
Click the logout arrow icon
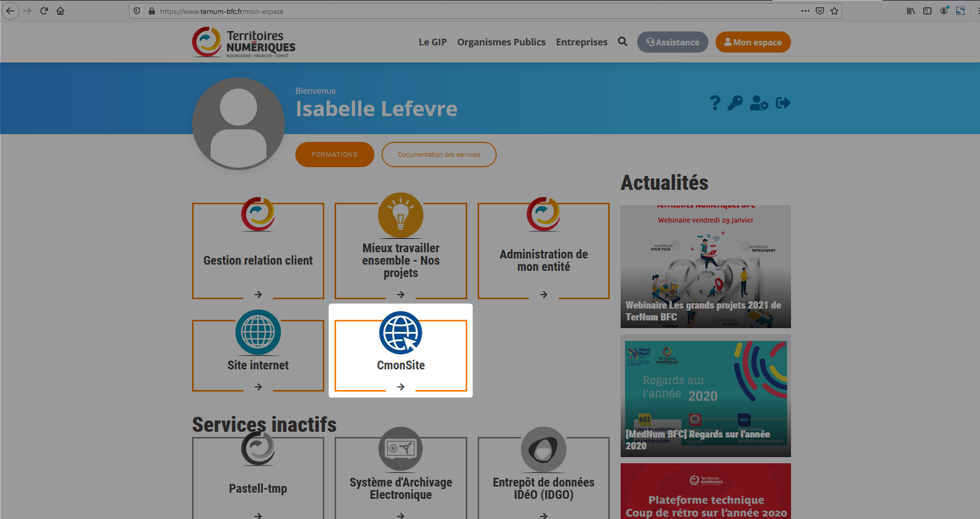point(783,103)
